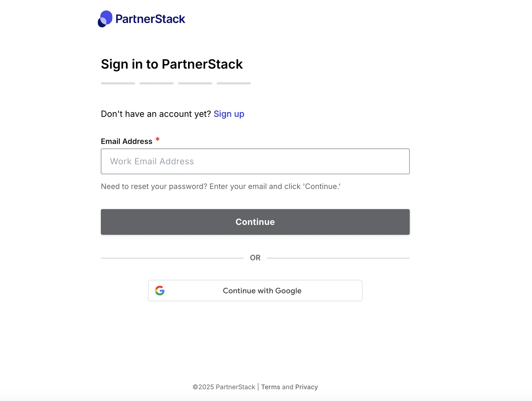532x401 pixels.
Task: Click the password reset help text
Action: pyautogui.click(x=221, y=186)
